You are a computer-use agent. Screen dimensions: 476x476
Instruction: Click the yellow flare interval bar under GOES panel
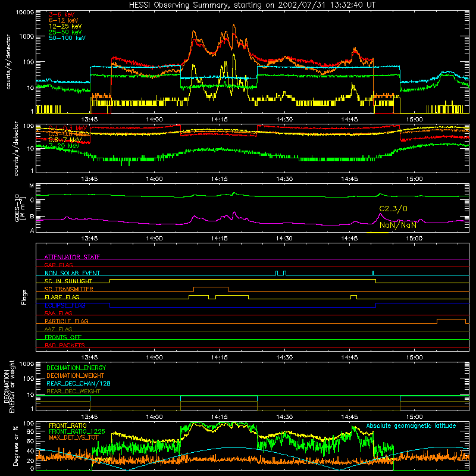tap(377, 233)
